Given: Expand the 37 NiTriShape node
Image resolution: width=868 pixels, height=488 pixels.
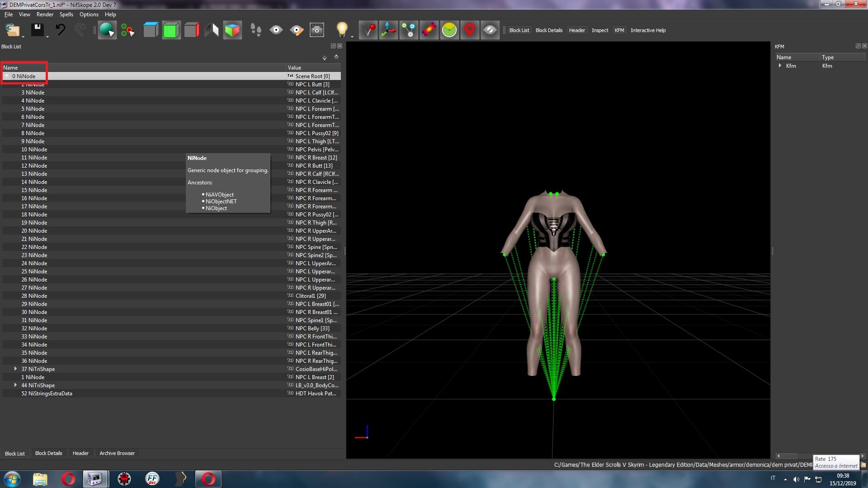Looking at the screenshot, I should pyautogui.click(x=15, y=369).
